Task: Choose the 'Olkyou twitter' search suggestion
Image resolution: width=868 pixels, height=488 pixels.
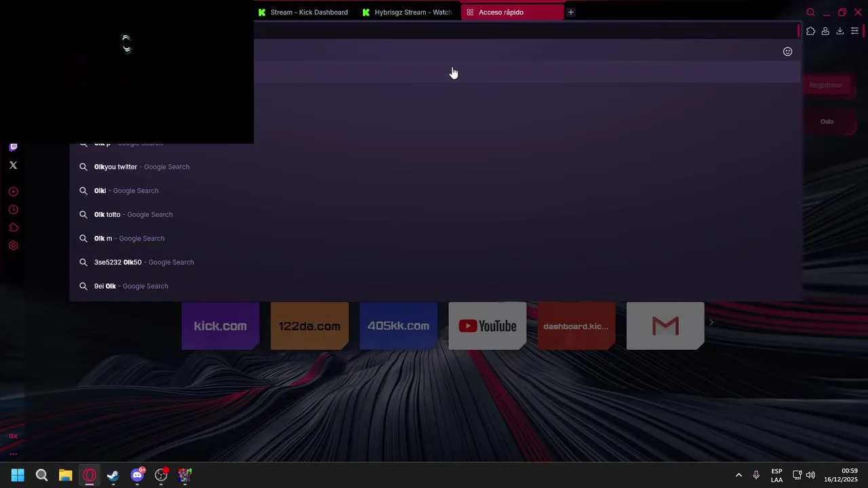Action: point(435,167)
